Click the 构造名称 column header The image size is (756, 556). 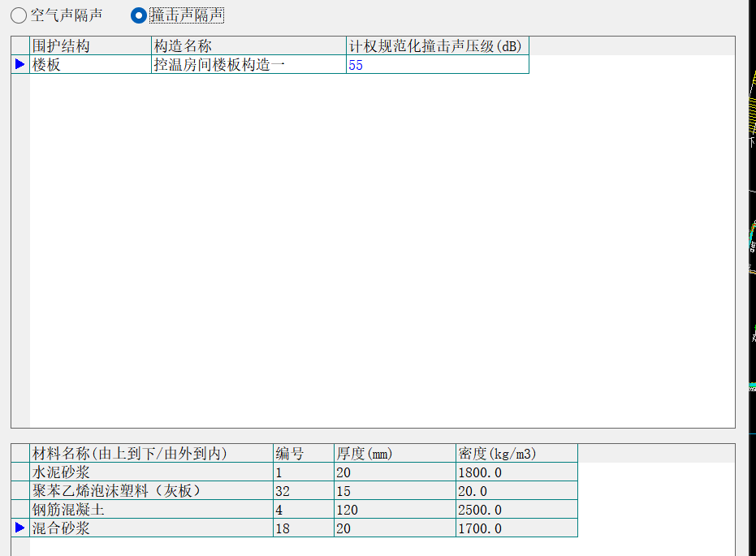pyautogui.click(x=248, y=46)
